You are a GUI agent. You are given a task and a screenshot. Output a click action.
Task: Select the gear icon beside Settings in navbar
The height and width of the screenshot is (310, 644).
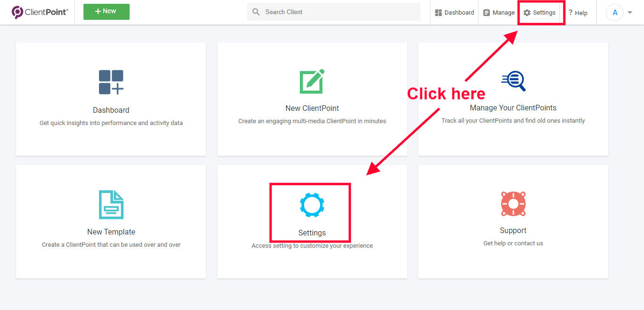click(x=526, y=12)
